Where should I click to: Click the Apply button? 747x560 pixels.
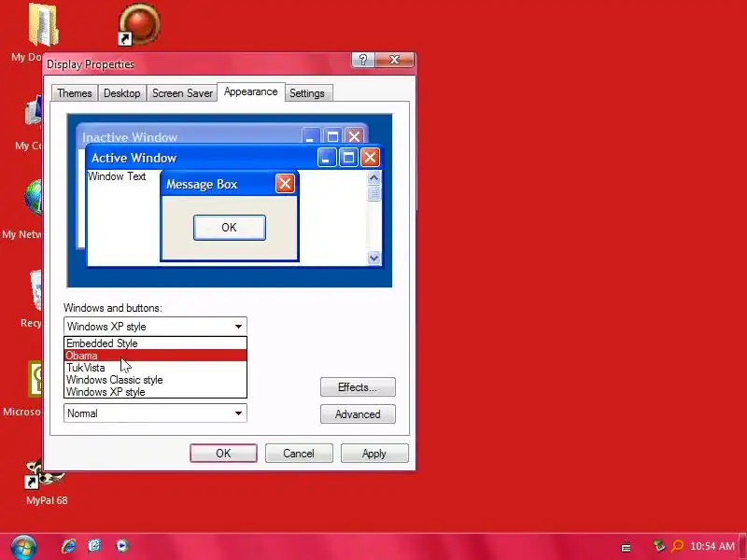coord(374,453)
